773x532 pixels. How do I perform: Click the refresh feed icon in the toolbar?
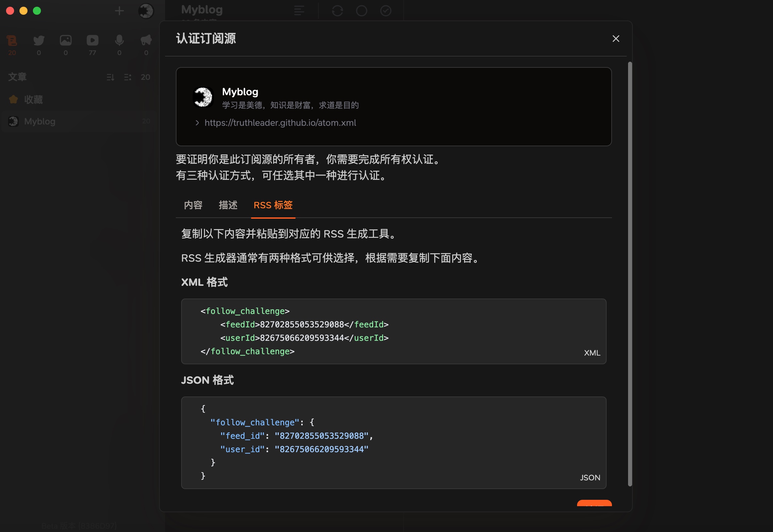pyautogui.click(x=337, y=11)
